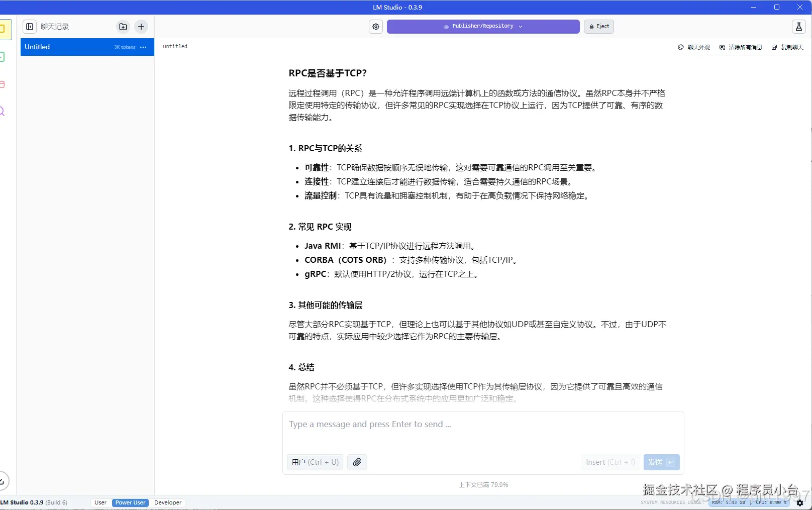Open the Chat tab in left sidebar
Viewport: 812px width, 510px height.
(x=4, y=29)
